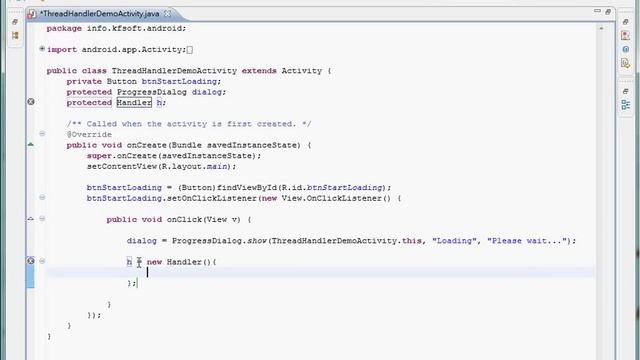Collapse the setOnClickListener anonymous class fold

coord(42,197)
